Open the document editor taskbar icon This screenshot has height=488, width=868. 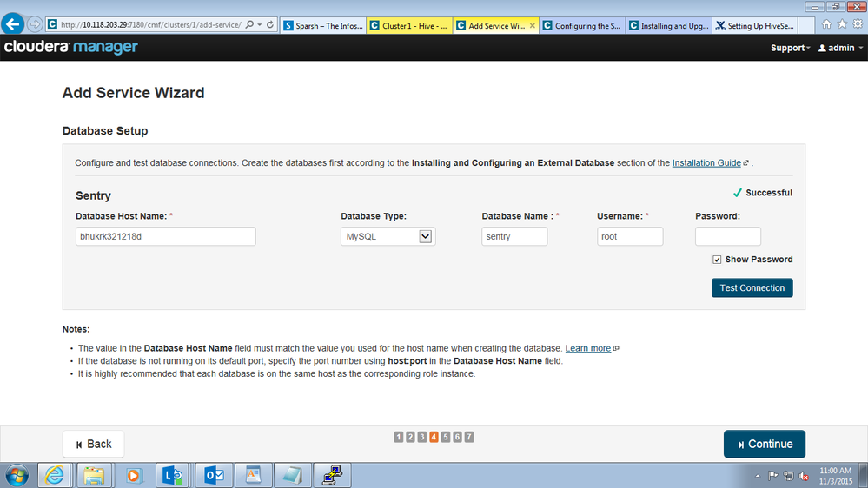click(253, 475)
